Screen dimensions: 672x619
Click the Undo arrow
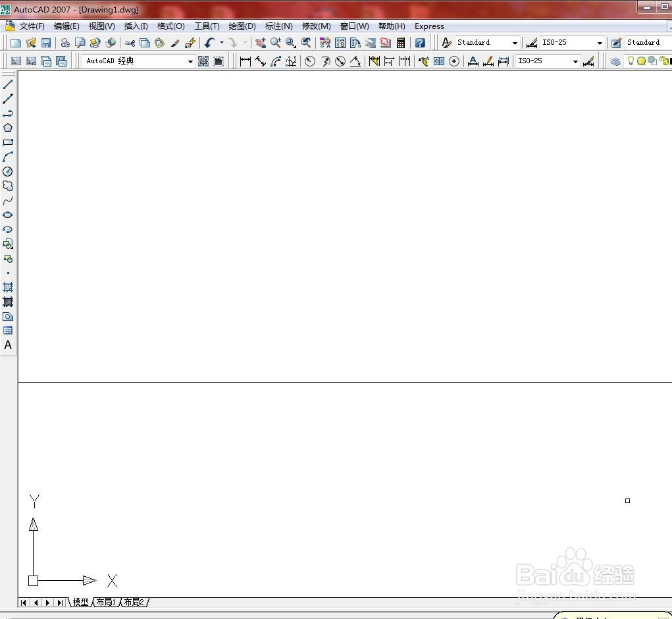point(209,42)
